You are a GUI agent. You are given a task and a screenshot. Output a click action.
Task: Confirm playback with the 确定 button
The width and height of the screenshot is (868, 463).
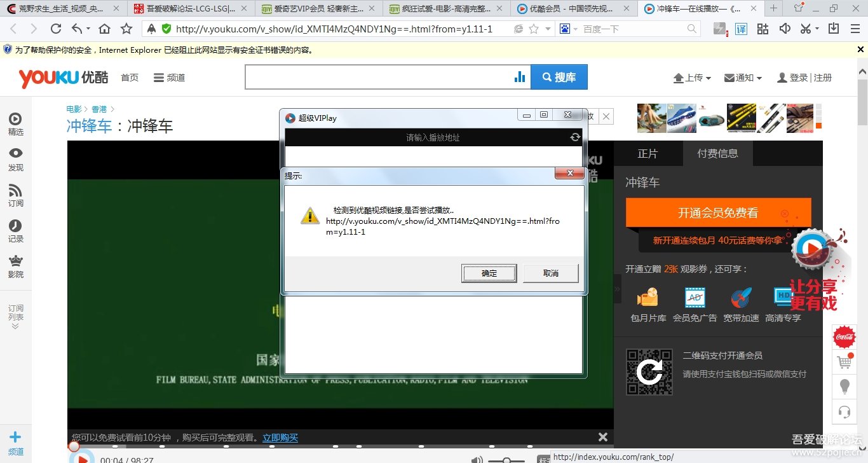pyautogui.click(x=489, y=273)
